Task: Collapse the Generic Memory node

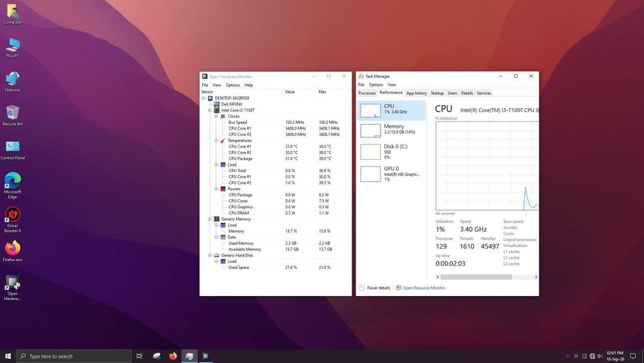Action: (210, 219)
